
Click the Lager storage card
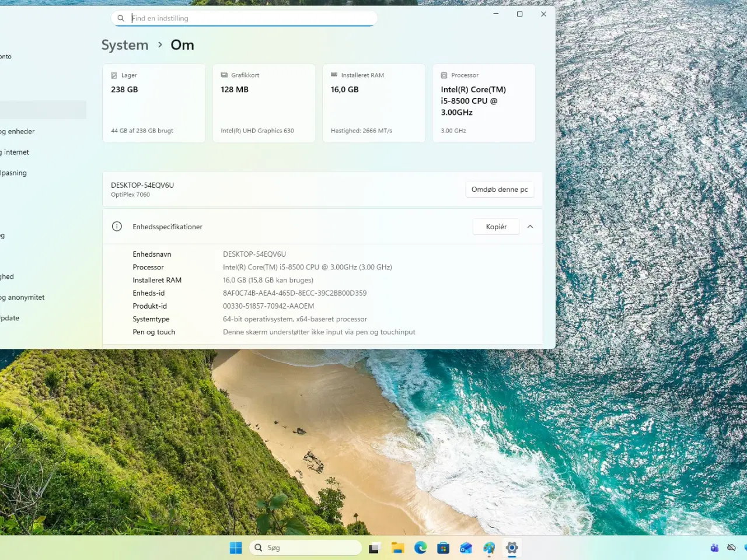(153, 103)
